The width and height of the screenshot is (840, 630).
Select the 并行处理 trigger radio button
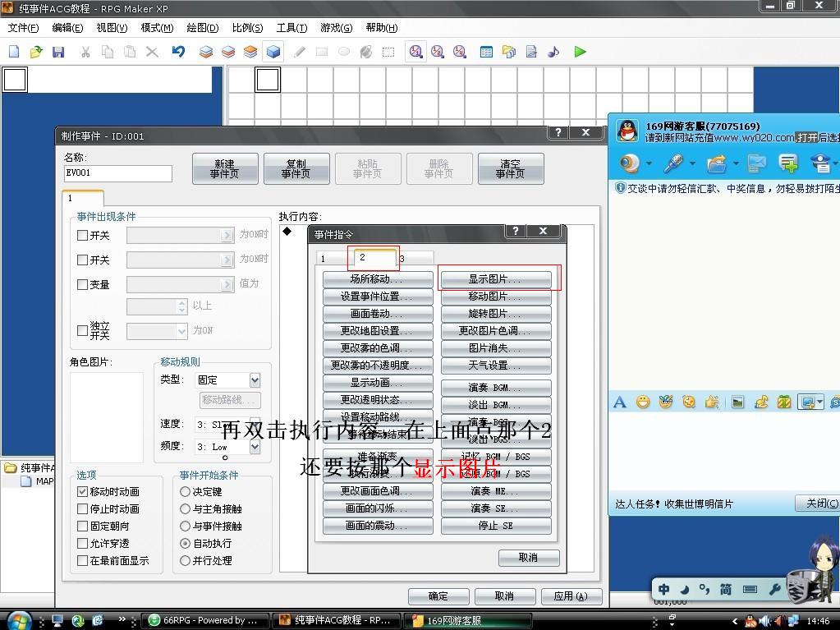[186, 560]
